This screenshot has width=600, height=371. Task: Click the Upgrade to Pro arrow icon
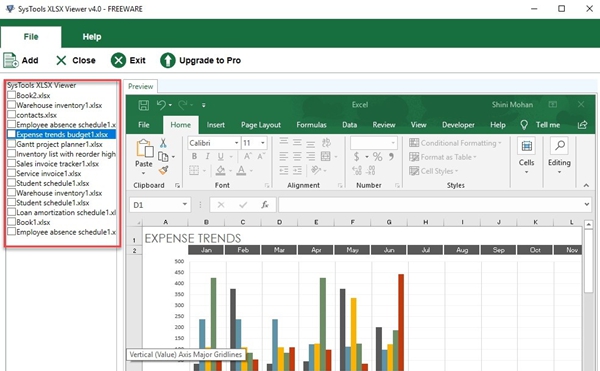[168, 60]
